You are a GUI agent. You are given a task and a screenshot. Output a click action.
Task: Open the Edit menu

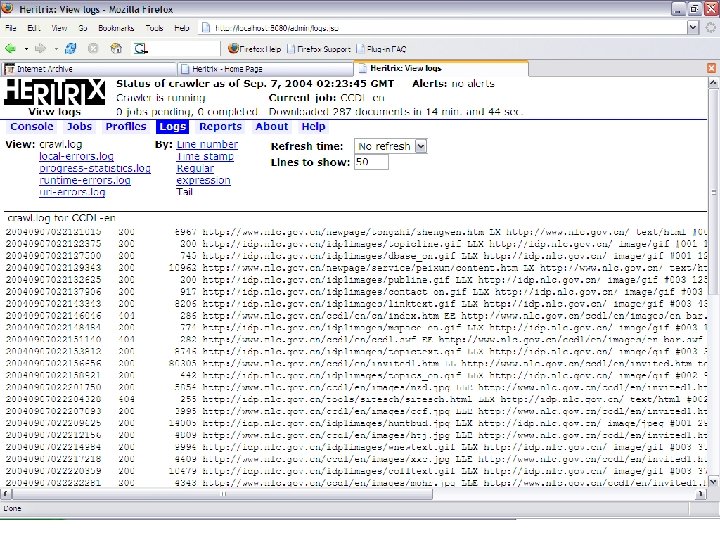(34, 28)
